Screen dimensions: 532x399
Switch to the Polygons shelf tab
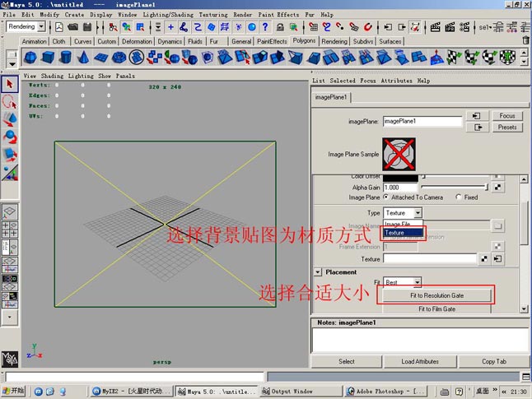pos(304,40)
